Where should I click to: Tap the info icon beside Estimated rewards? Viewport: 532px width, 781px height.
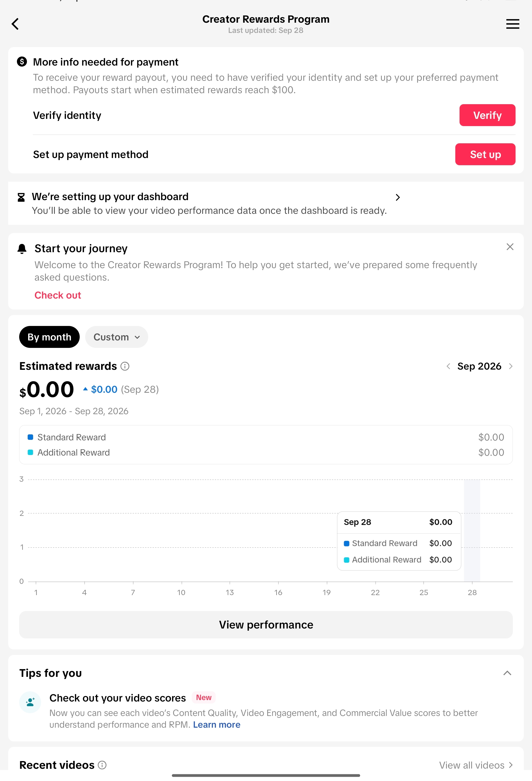point(125,366)
